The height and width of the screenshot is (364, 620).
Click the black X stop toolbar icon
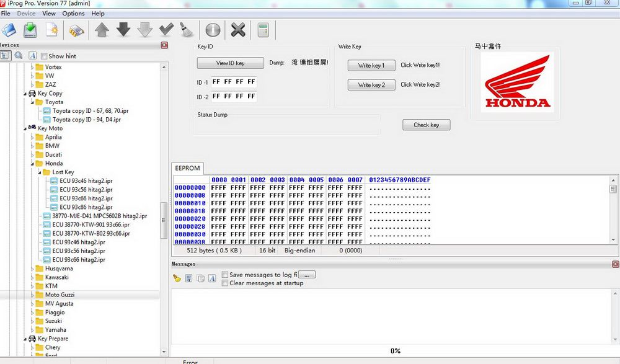point(238,30)
